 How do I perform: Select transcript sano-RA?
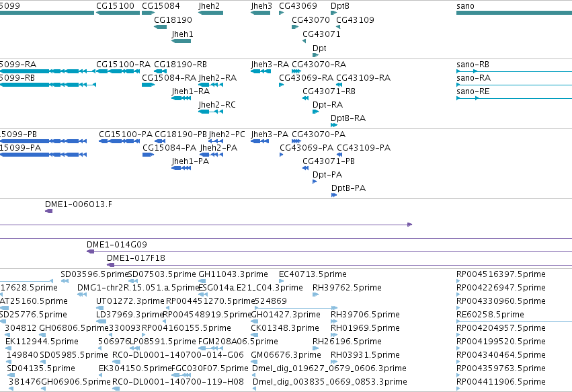(x=514, y=85)
